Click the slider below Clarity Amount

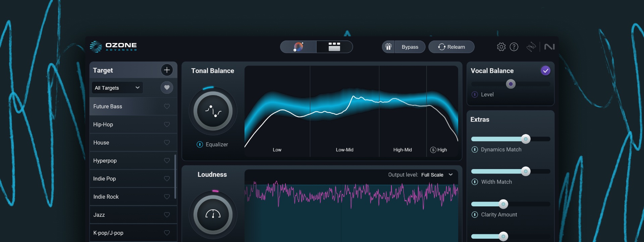tap(511, 236)
